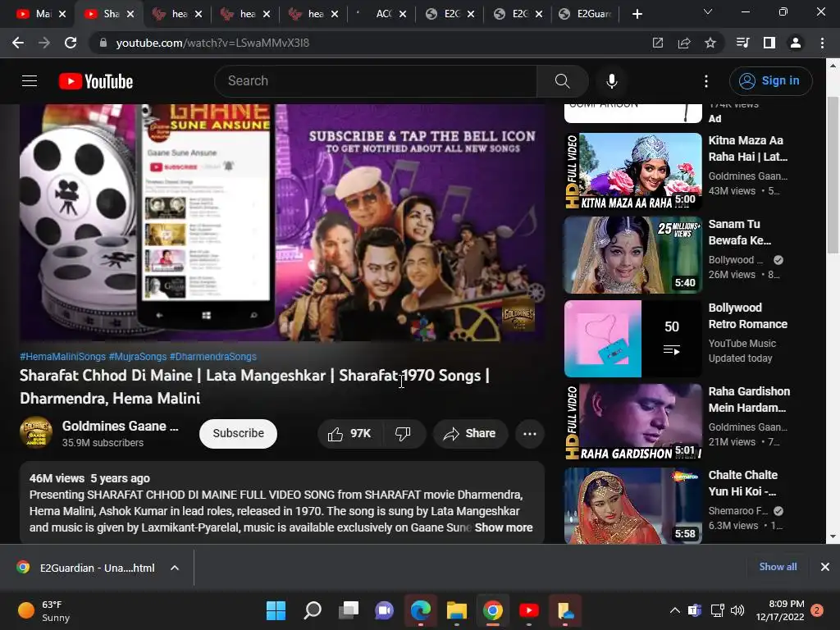Reload the YouTube page

point(71,43)
